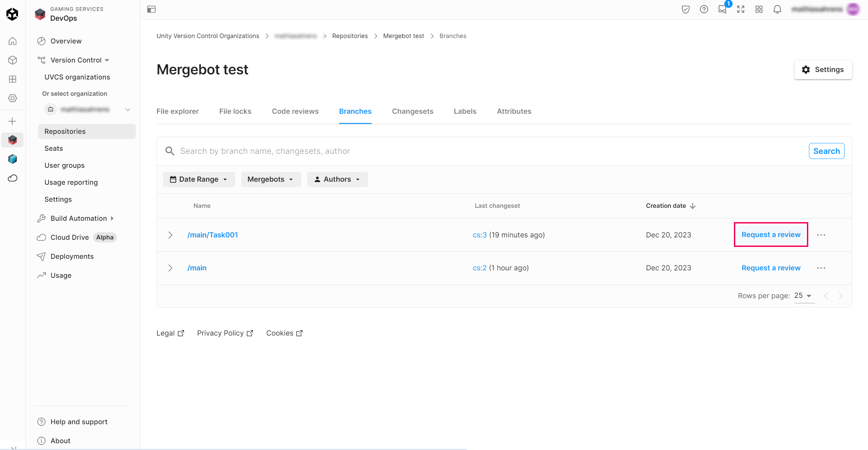The width and height of the screenshot is (868, 450).
Task: Expand the /main/Task001 branch row
Action: (x=170, y=235)
